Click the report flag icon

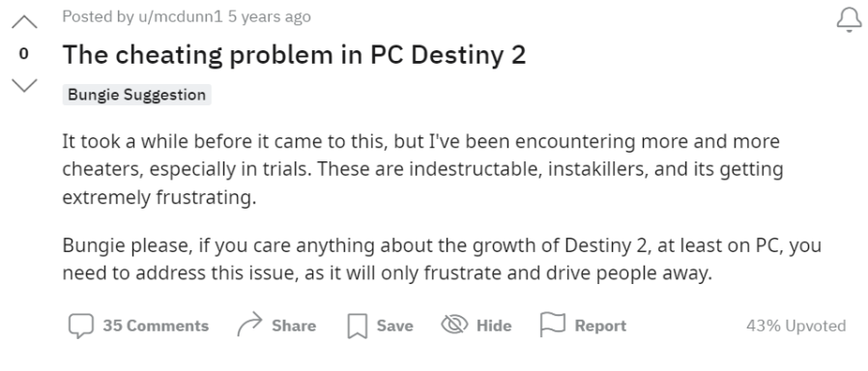click(553, 325)
